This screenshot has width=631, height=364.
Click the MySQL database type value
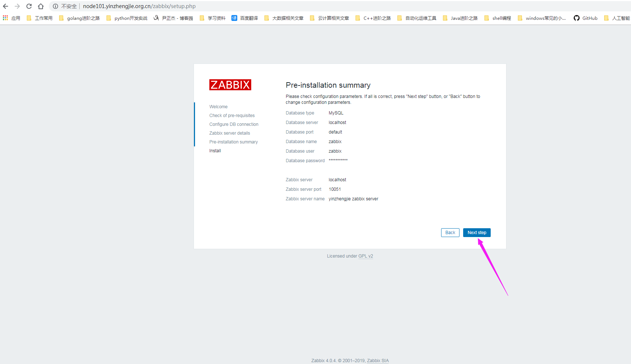coord(336,113)
